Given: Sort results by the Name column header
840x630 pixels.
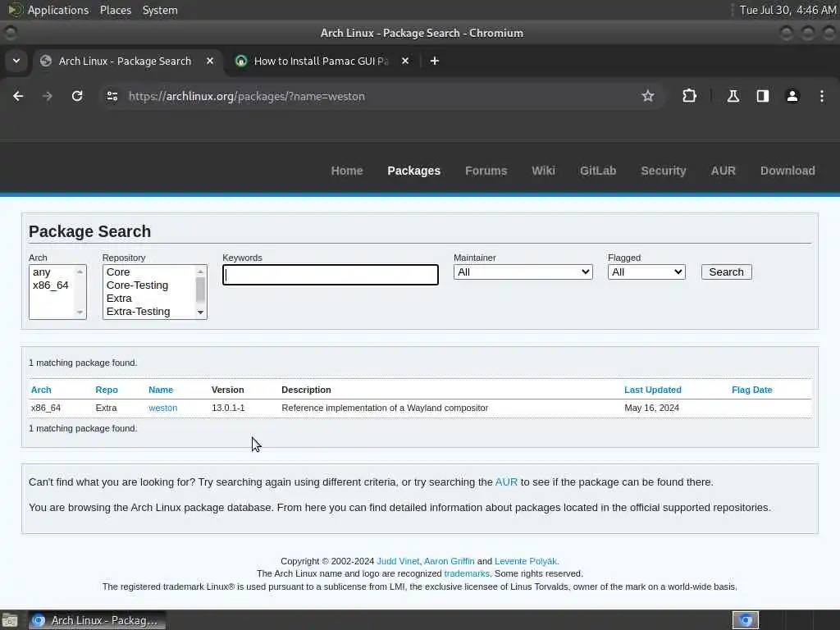Looking at the screenshot, I should click(x=161, y=390).
